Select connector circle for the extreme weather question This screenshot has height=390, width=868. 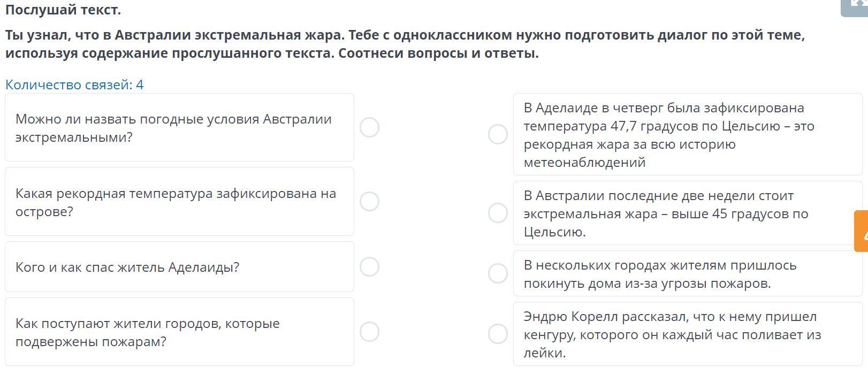tap(369, 127)
